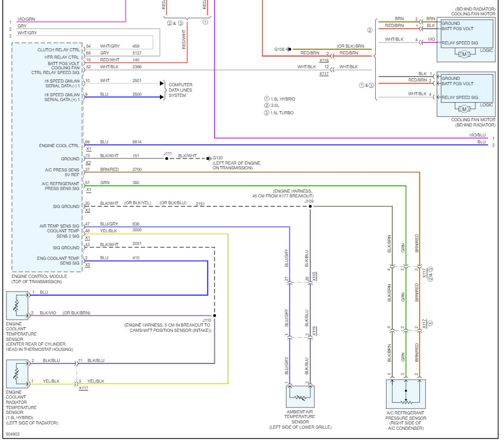Click the diagram number 504903
The width and height of the screenshot is (504, 443).
pyautogui.click(x=13, y=435)
